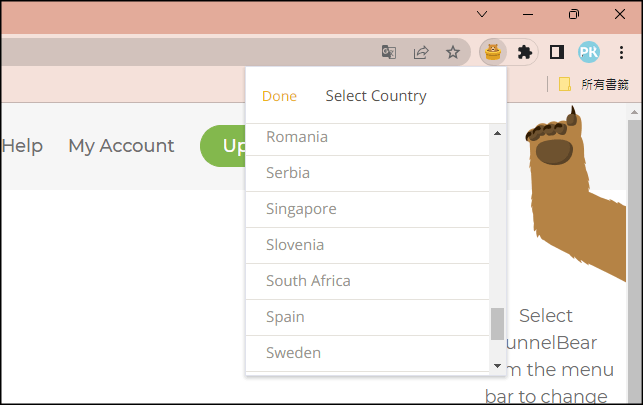Choose Slovenia as the country

coord(367,246)
